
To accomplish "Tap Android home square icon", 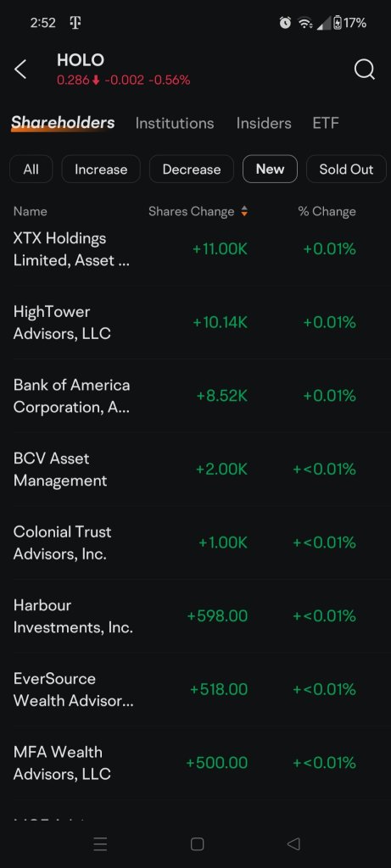I will click(197, 843).
